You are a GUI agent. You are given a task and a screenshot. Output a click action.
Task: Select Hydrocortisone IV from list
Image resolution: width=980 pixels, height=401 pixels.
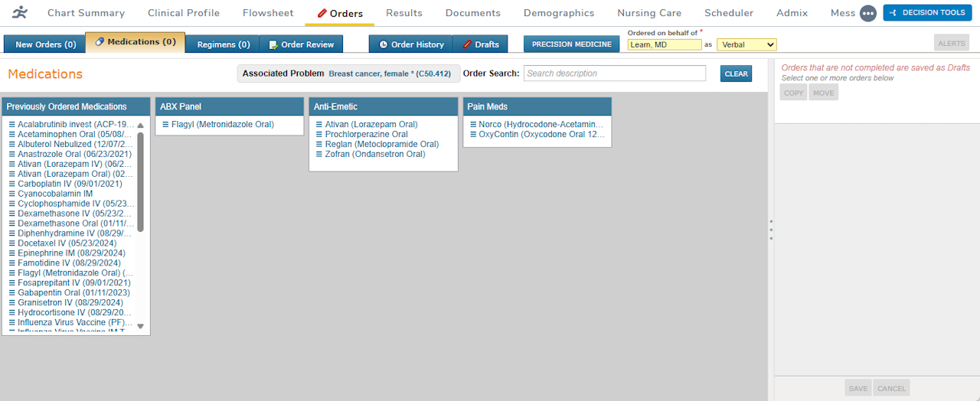75,313
